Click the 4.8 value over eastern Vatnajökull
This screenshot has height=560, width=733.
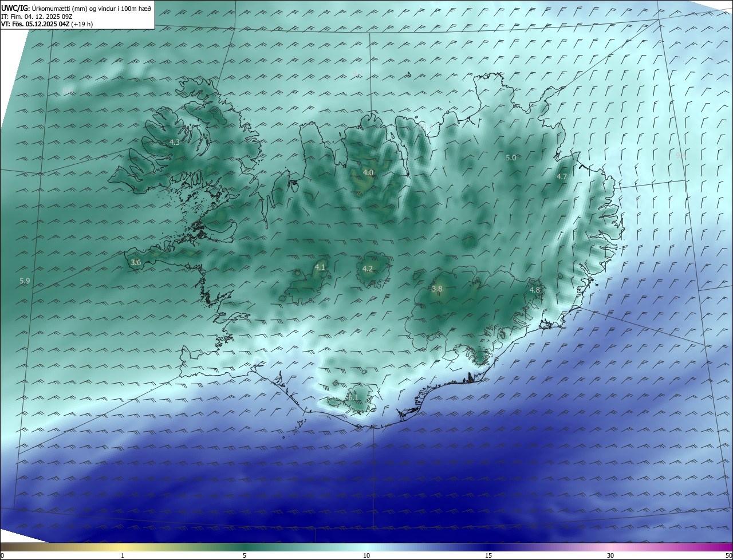[535, 290]
